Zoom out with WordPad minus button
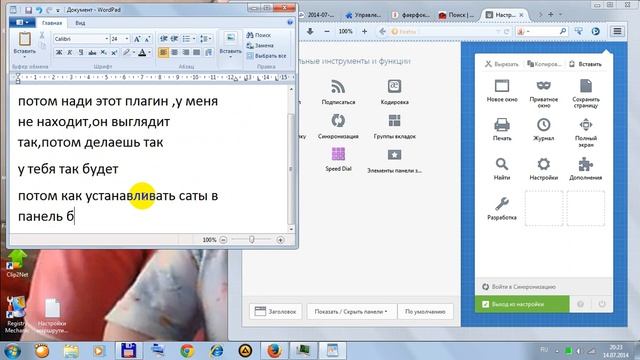Image resolution: width=640 pixels, height=360 pixels. coord(223,240)
